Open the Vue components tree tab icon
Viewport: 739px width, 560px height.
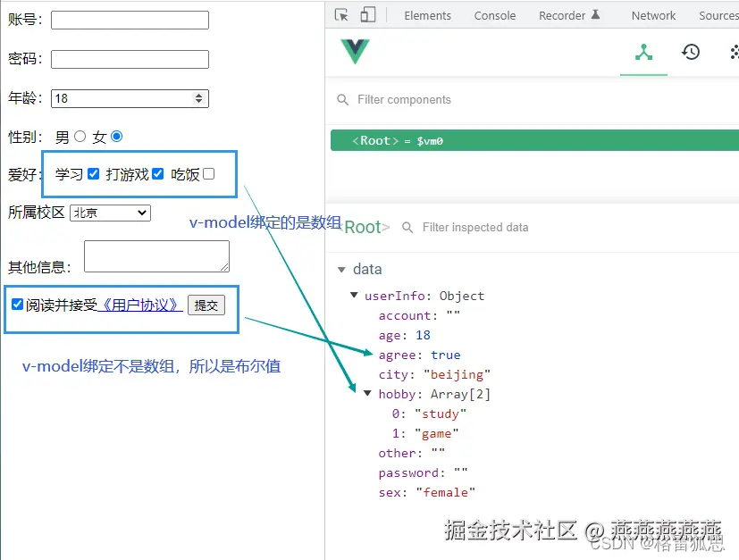(643, 52)
